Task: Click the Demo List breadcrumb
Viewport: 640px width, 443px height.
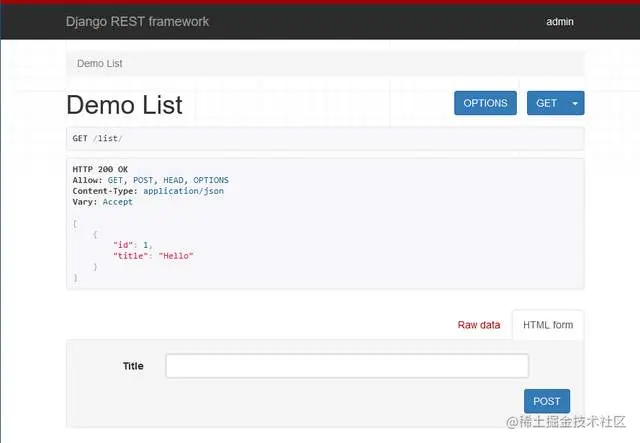Action: [x=100, y=64]
